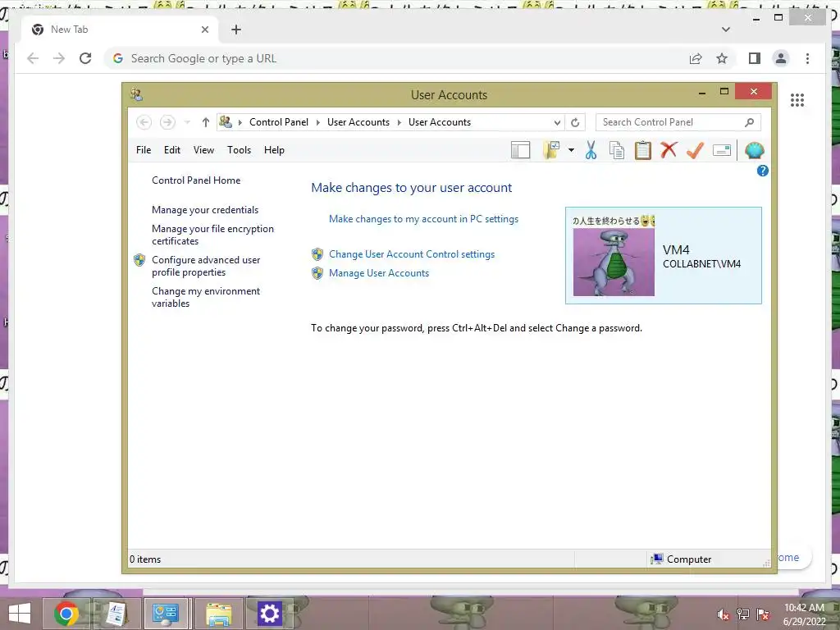Go to Control Panel Home
The image size is (840, 630).
tap(196, 180)
